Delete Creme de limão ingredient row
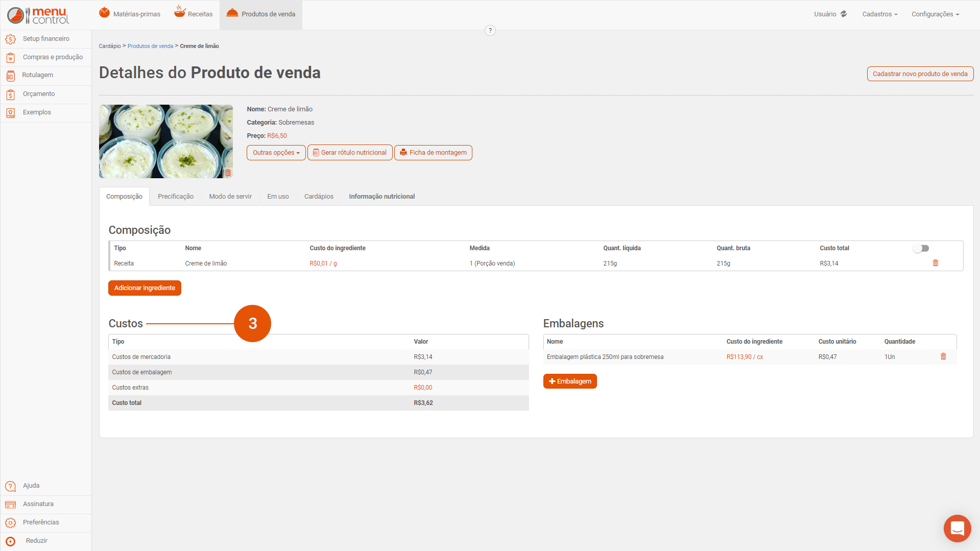Screen dimensions: 980x551 tap(936, 263)
